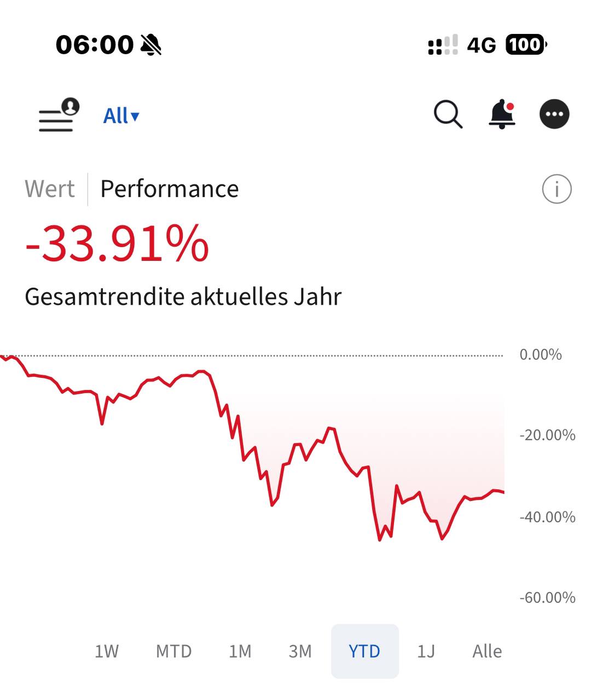Tap the battery indicator in status bar
Viewport: 597px width, 700px height.
click(x=526, y=45)
